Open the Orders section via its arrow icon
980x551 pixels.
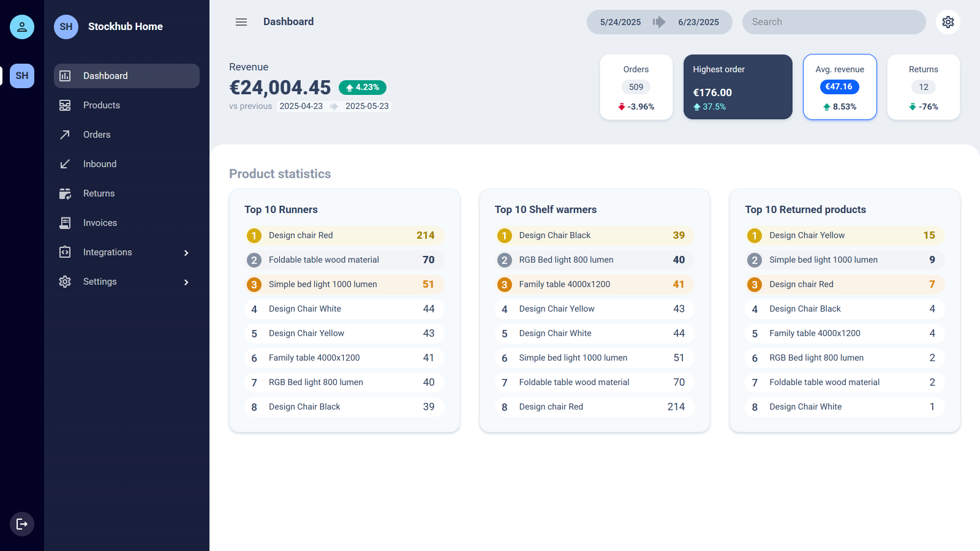[65, 134]
